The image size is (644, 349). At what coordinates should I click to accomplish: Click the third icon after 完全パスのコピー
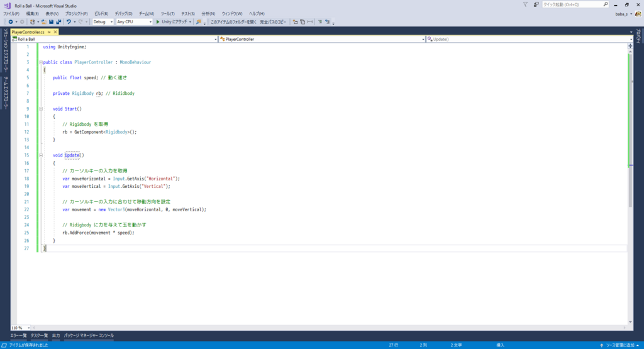click(309, 22)
